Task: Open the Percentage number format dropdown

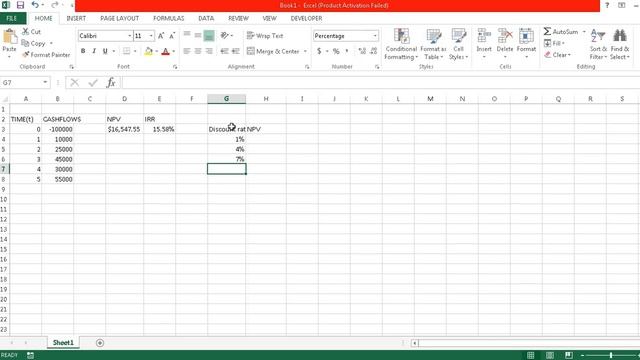Action: 375,36
